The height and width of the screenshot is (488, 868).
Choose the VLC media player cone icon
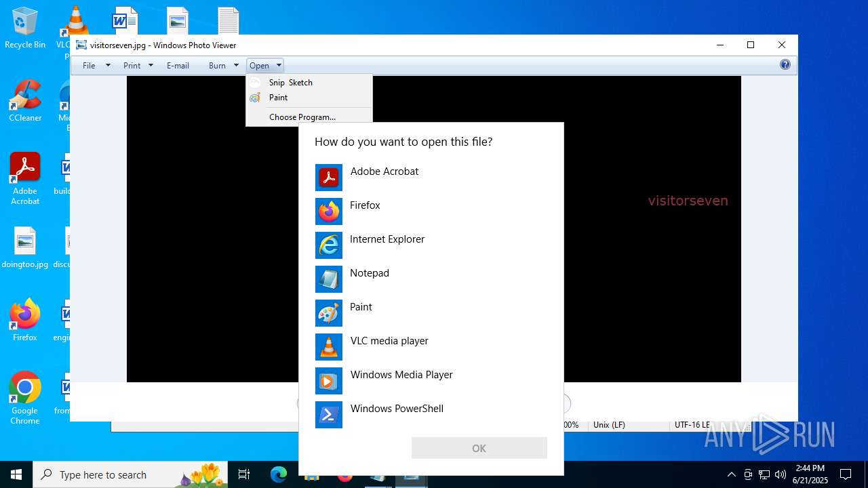point(329,347)
